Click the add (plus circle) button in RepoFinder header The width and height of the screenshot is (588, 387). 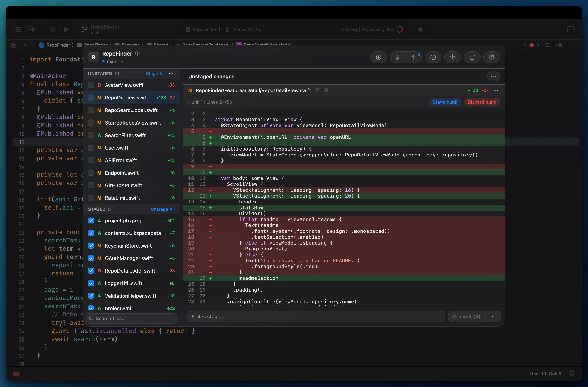pos(378,57)
